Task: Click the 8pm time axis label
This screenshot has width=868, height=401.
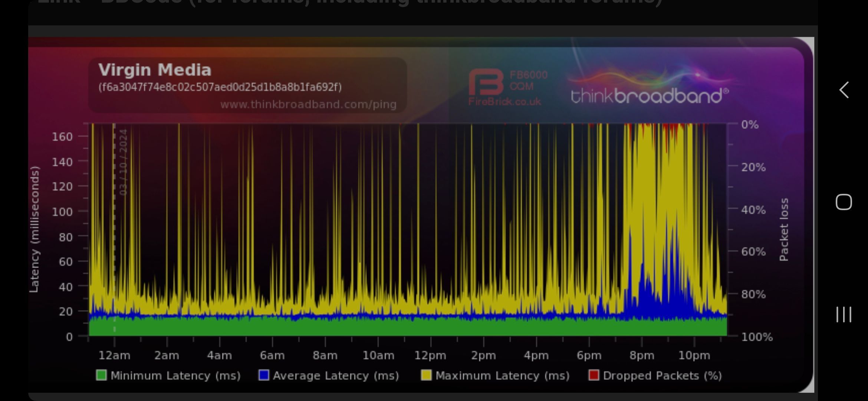Action: pyautogui.click(x=642, y=356)
